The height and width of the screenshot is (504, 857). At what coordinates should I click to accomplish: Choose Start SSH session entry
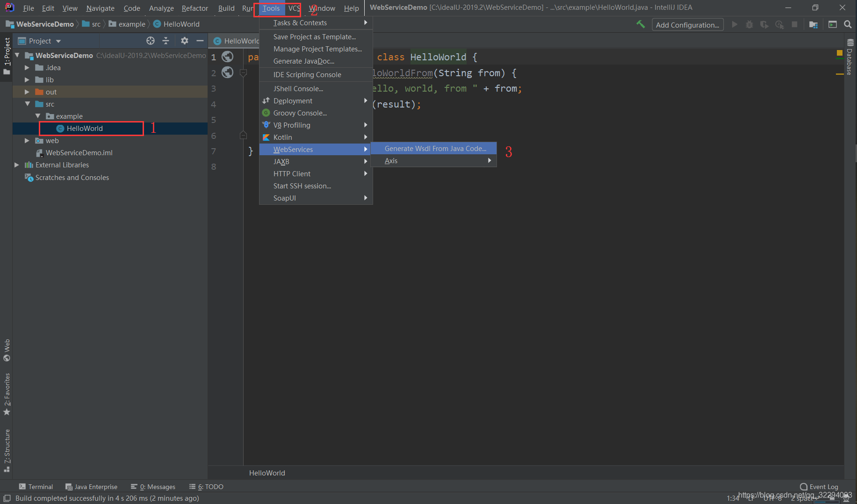[x=316, y=186]
